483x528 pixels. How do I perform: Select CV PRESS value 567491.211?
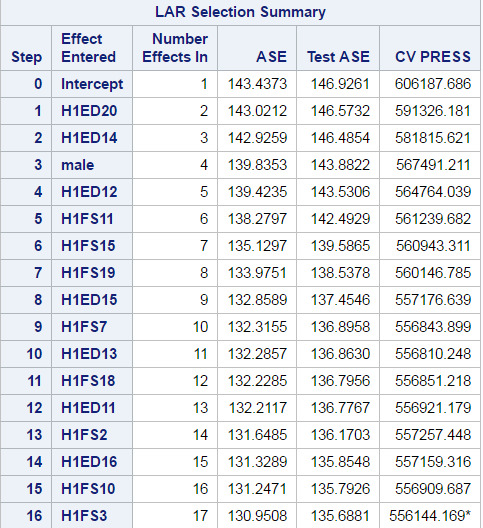coord(433,165)
